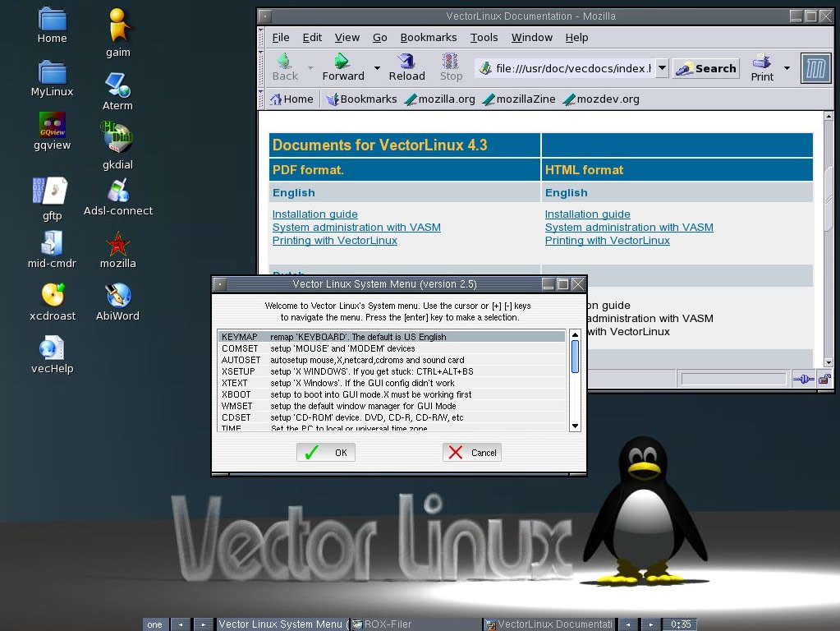This screenshot has height=631, width=840.
Task: Open the Bookmarks menu in menu bar
Action: pos(428,37)
